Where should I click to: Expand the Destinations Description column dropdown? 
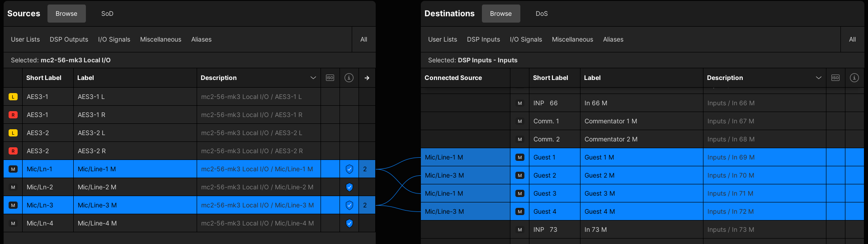click(x=818, y=78)
